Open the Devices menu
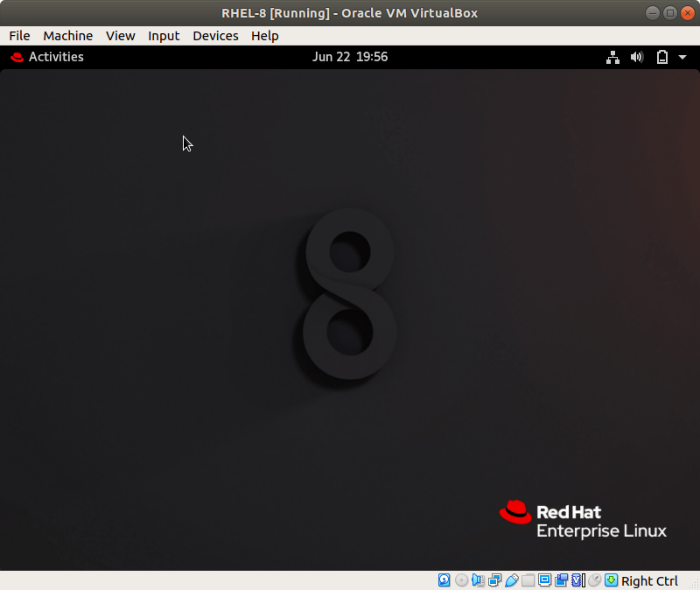 215,36
